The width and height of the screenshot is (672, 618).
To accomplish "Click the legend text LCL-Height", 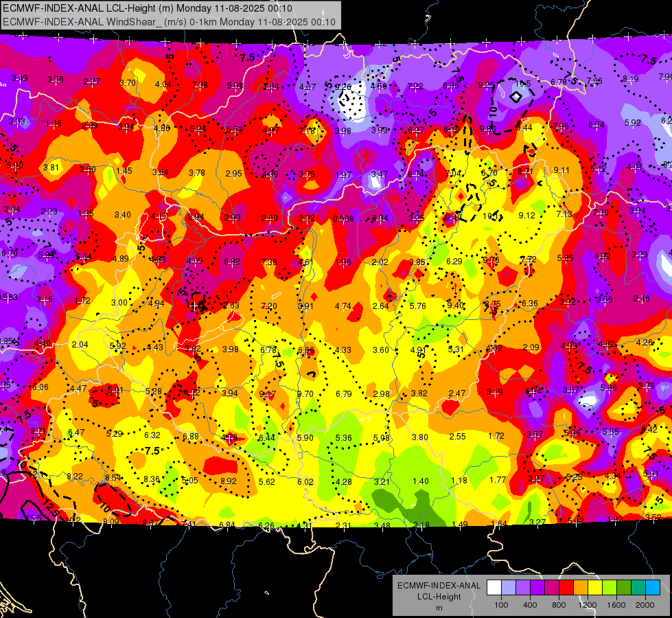I will pos(439,597).
